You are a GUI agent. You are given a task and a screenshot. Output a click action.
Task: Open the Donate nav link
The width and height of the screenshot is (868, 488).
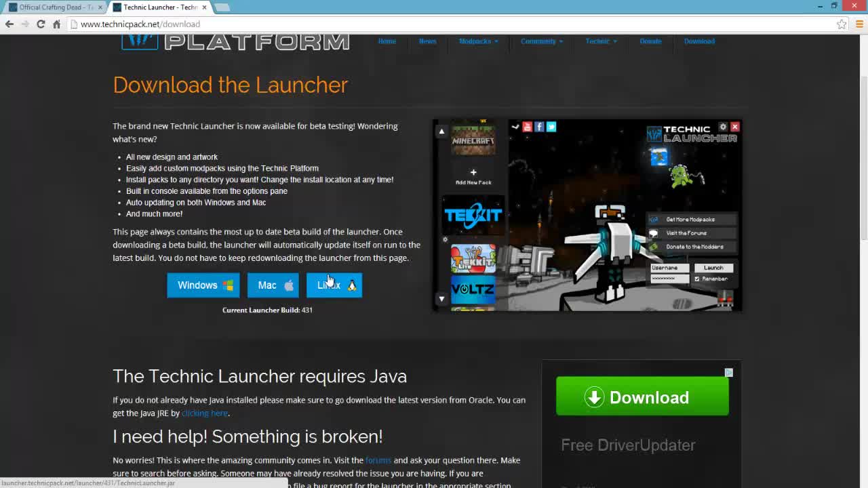[x=650, y=41]
